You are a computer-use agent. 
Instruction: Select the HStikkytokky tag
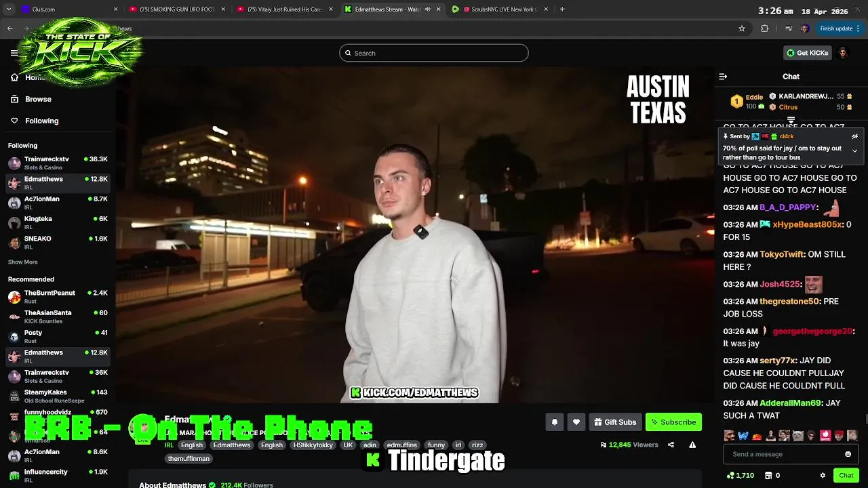coord(313,445)
